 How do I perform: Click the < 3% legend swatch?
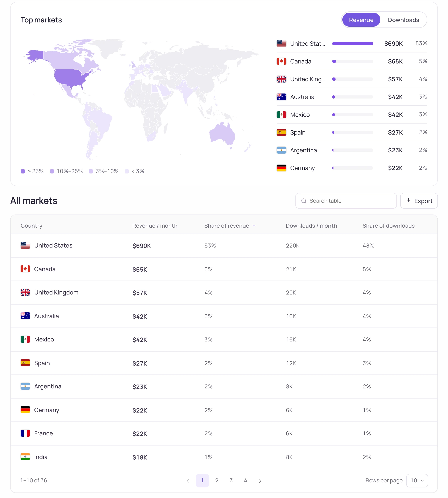click(x=127, y=171)
